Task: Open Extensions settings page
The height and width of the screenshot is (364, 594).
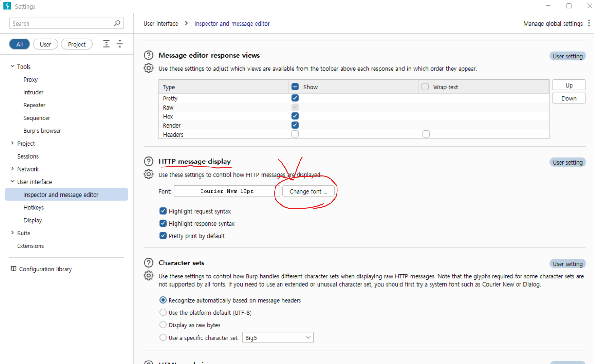Action: click(30, 246)
